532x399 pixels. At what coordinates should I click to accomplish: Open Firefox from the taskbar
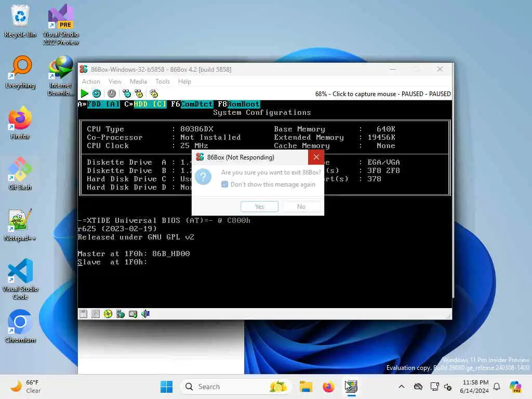[328, 387]
